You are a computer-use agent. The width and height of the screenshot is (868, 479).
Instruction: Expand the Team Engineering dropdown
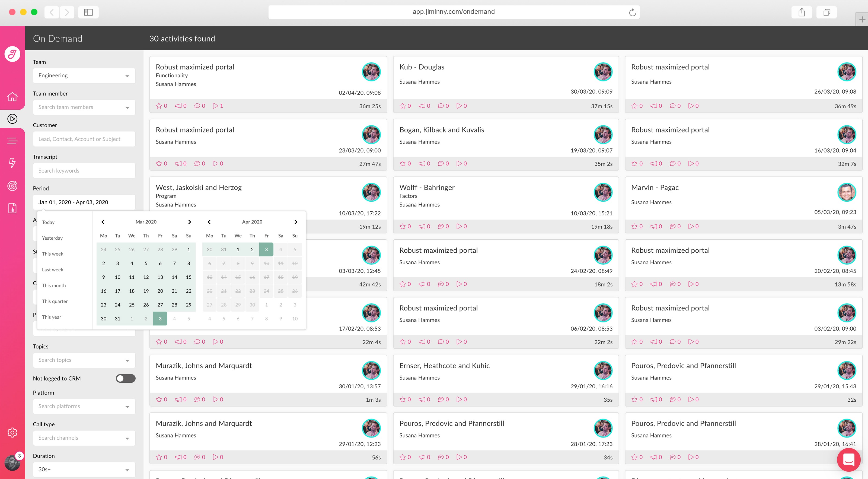(84, 75)
